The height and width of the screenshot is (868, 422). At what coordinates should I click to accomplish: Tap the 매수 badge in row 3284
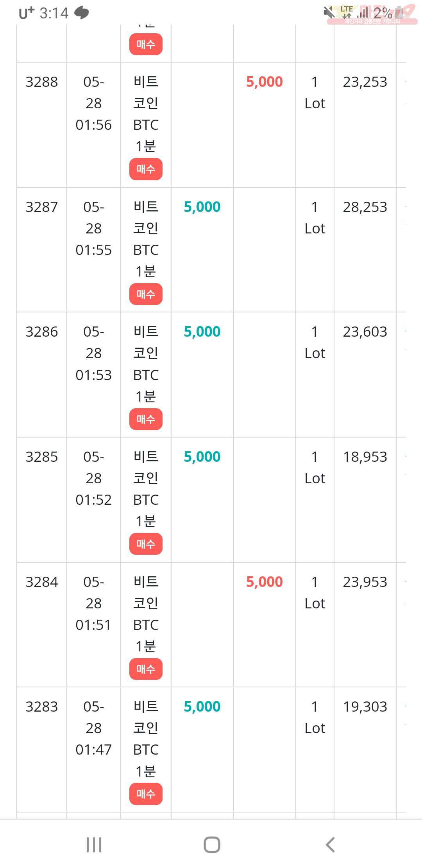point(146,669)
